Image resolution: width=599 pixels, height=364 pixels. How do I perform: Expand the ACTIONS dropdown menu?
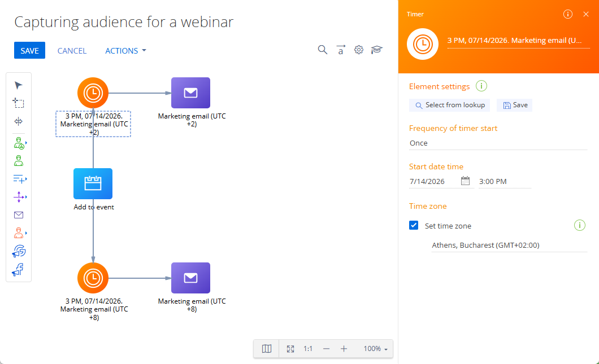click(x=125, y=51)
